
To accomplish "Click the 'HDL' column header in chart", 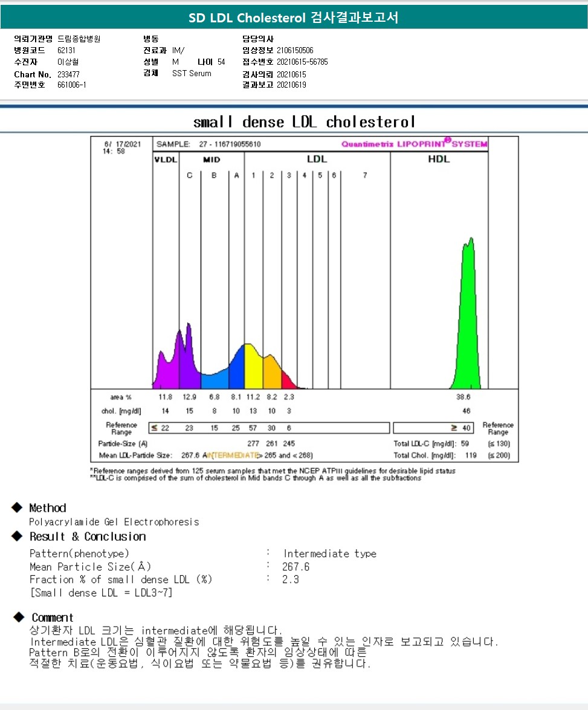I will coord(439,159).
